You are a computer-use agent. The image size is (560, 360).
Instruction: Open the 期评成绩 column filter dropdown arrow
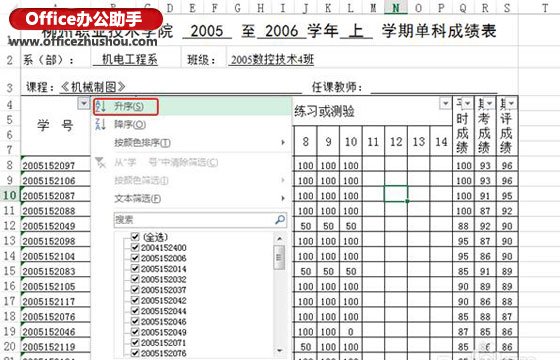(x=511, y=104)
